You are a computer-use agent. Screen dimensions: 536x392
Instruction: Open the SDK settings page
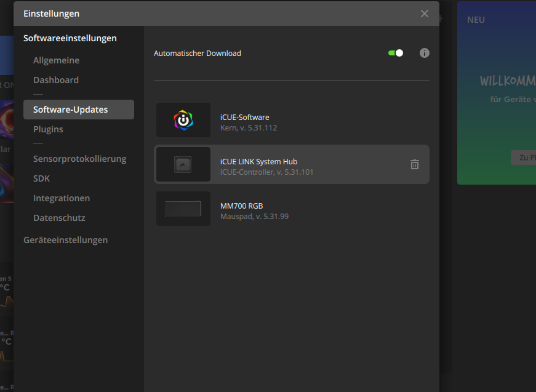click(x=41, y=178)
